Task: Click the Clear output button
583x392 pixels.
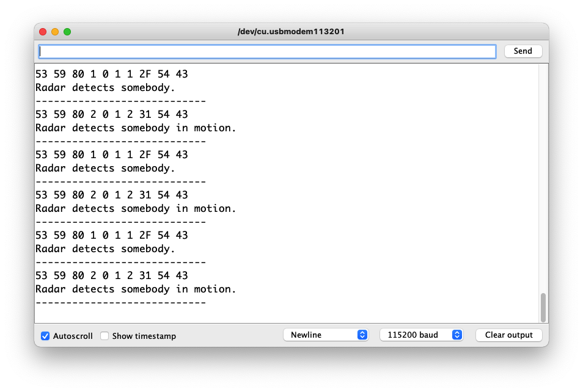Action: (508, 335)
